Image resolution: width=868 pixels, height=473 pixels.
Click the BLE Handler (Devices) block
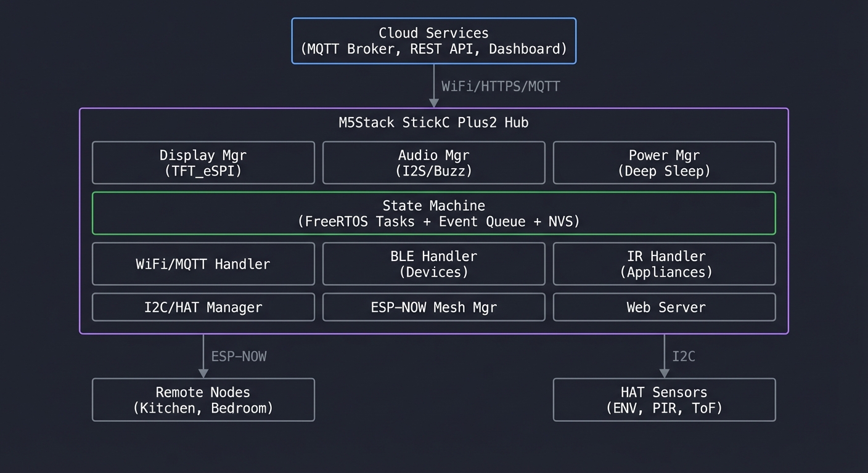(x=433, y=264)
